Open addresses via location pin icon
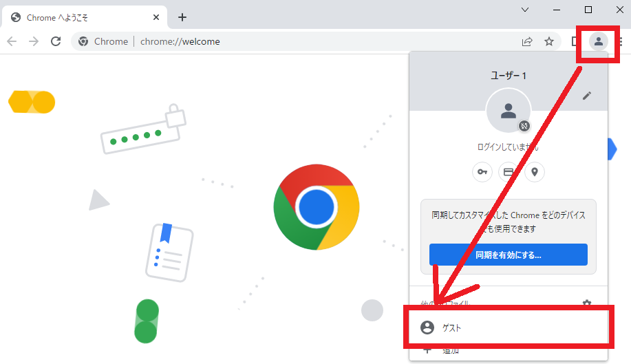This screenshot has width=631, height=364. point(535,172)
